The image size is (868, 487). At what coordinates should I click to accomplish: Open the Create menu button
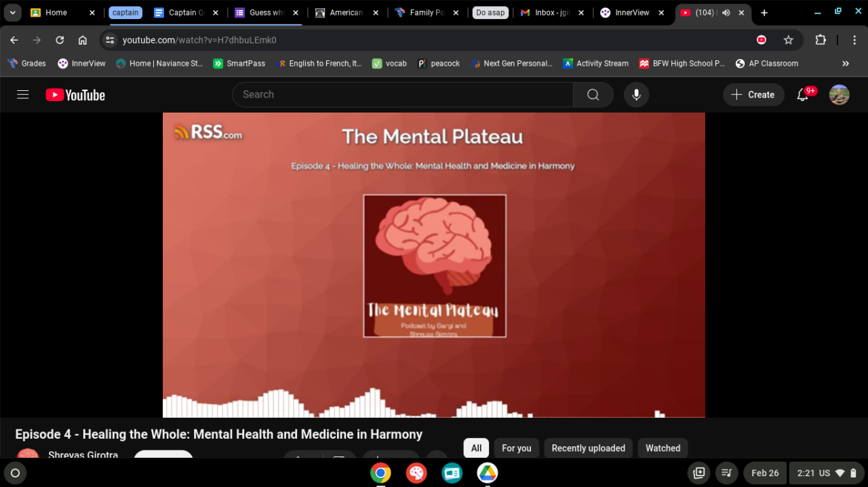(753, 95)
